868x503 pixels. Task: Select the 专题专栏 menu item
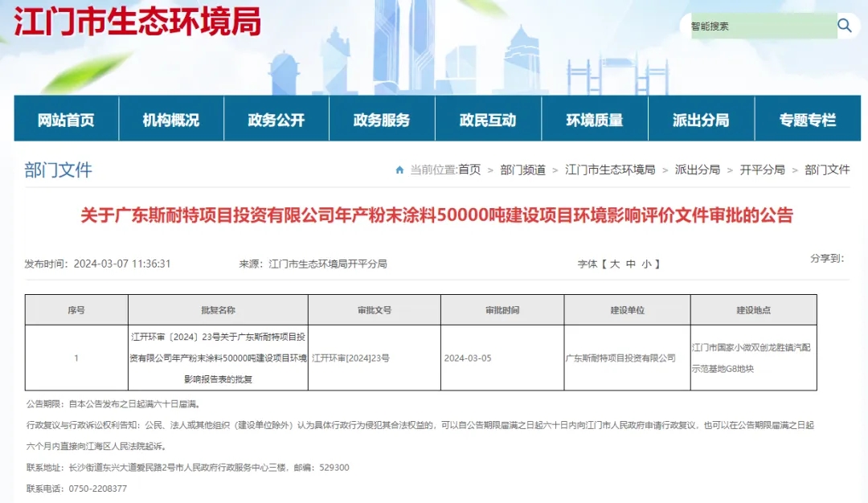(807, 120)
